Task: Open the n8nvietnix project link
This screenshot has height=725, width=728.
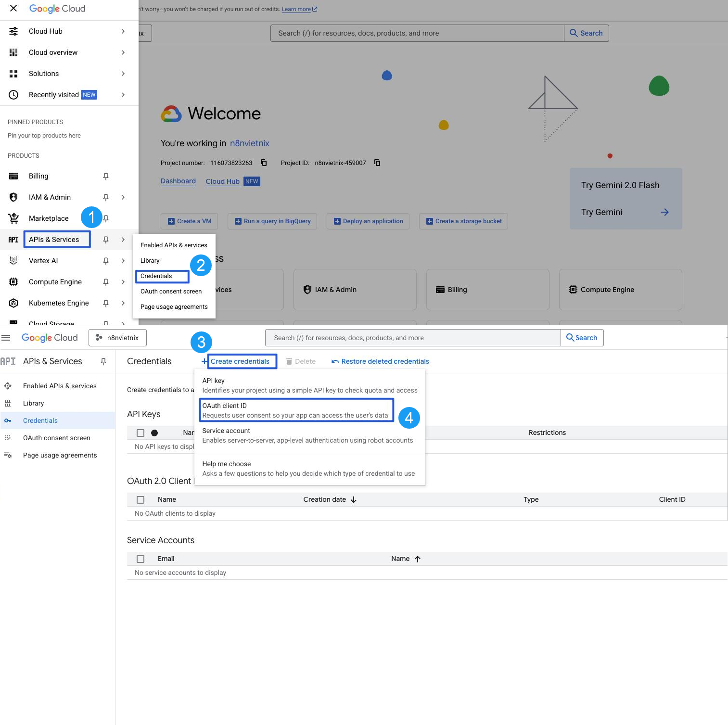Action: click(249, 143)
